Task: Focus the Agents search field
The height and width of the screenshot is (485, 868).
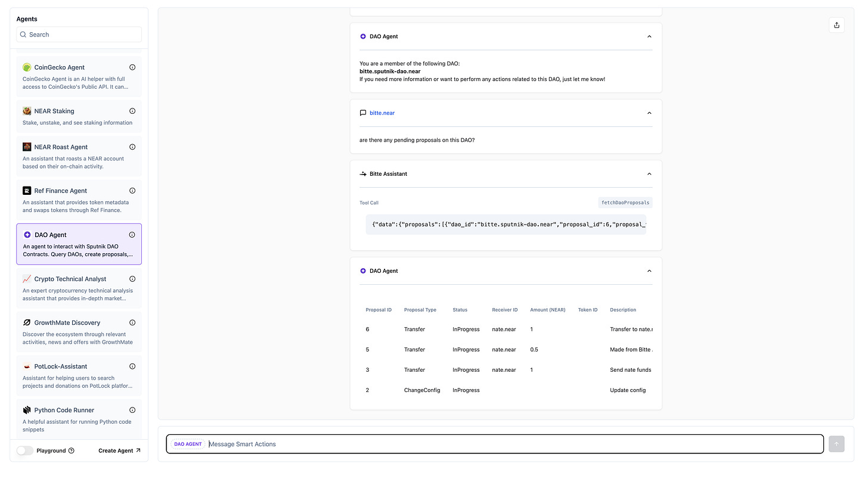Action: [x=79, y=35]
